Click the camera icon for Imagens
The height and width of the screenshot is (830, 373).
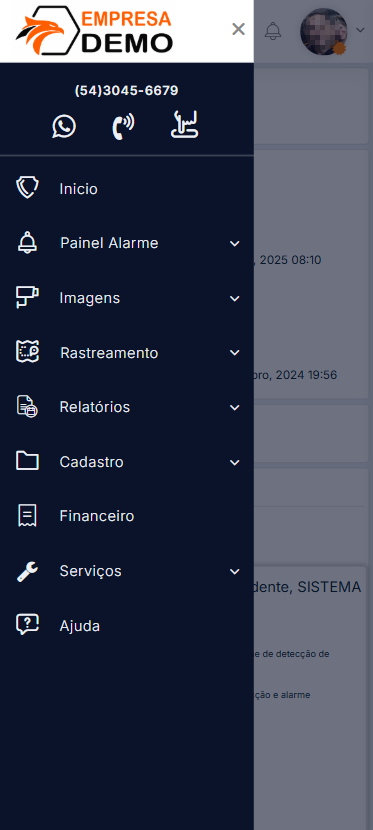click(27, 297)
